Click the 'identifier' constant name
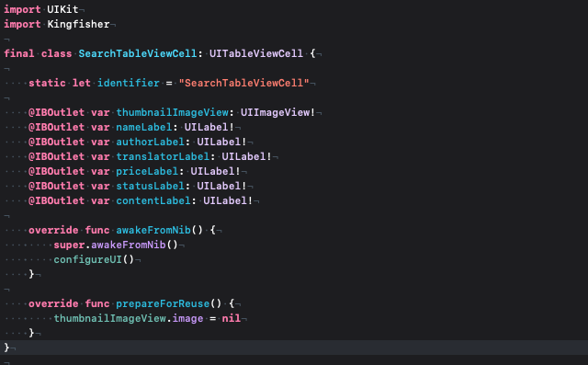Image resolution: width=588 pixels, height=365 pixels. point(129,83)
